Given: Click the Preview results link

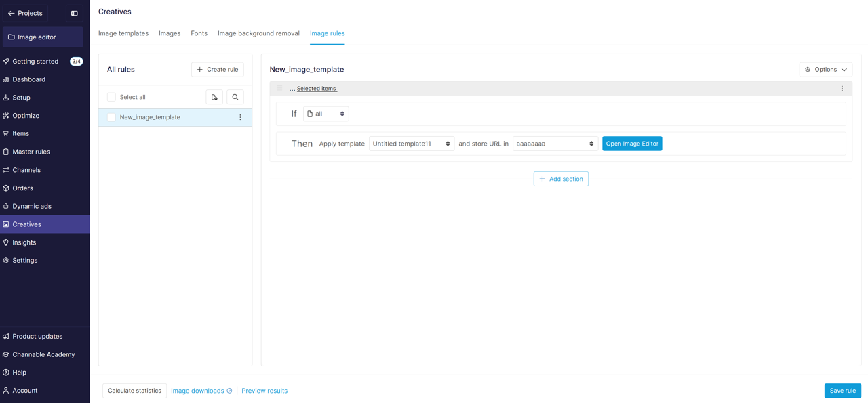Looking at the screenshot, I should pos(264,391).
